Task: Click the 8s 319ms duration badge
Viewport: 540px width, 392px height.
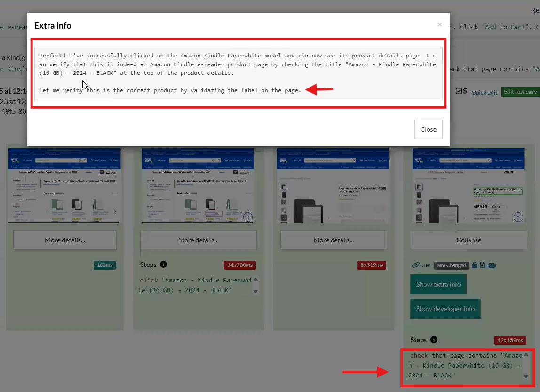Action: pyautogui.click(x=372, y=265)
